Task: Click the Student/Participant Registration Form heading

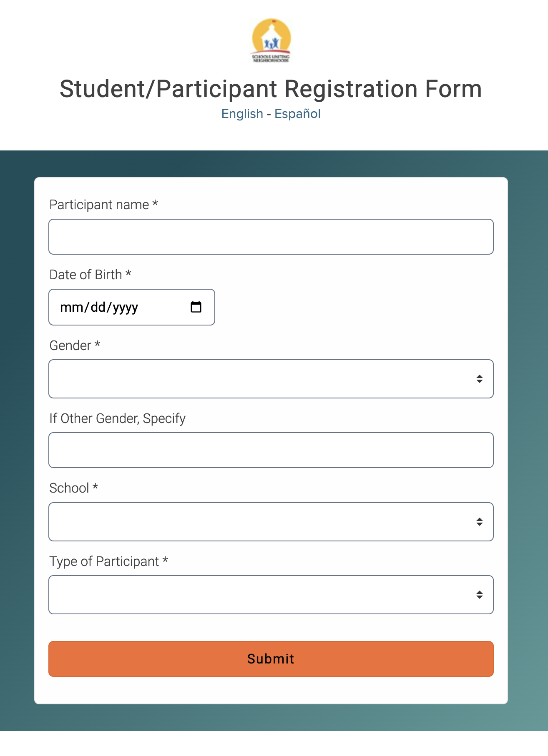Action: (271, 89)
